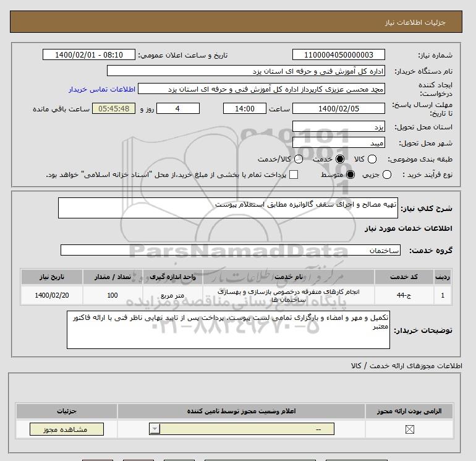Image resolution: width=476 pixels, height=461 pixels.
Task: Click the جزئیات column header in permits table
Action: pyautogui.click(x=67, y=411)
